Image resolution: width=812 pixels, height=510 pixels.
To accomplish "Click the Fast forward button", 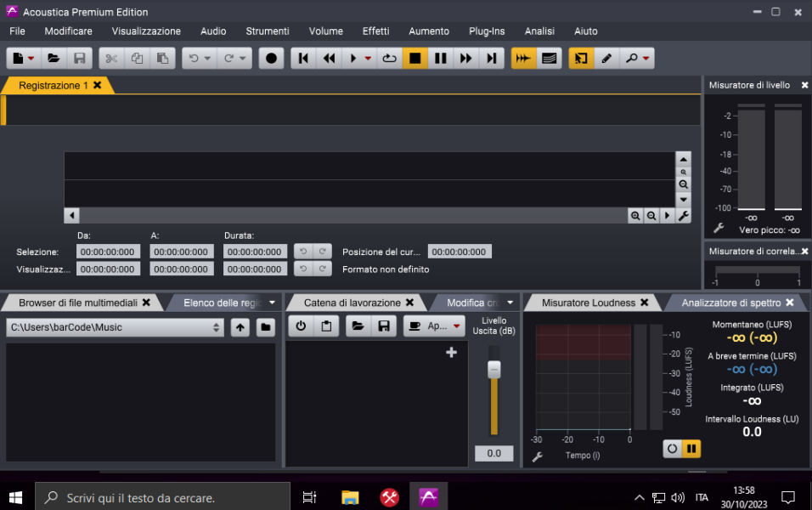I will pos(466,59).
